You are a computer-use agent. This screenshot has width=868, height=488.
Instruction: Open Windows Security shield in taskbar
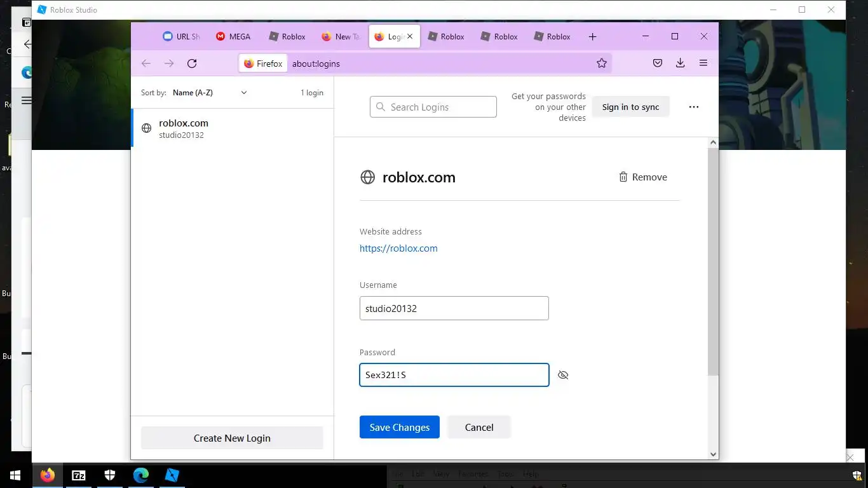click(110, 475)
